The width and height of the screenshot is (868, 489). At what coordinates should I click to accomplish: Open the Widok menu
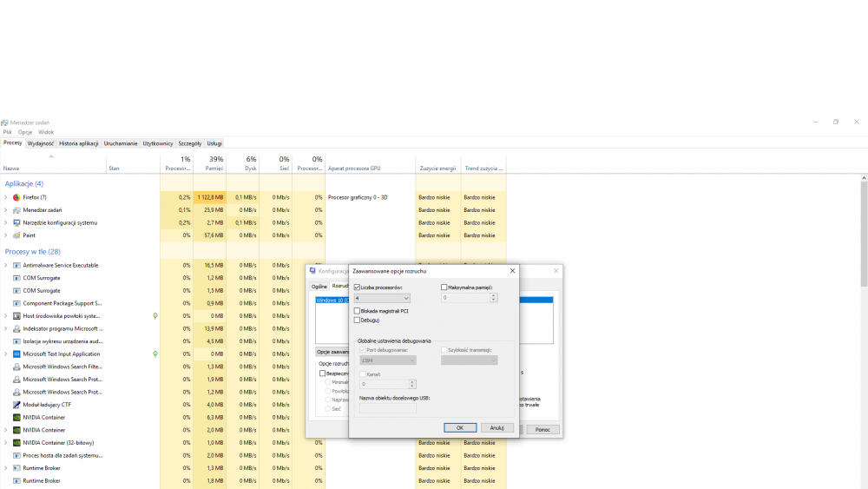[x=46, y=132]
